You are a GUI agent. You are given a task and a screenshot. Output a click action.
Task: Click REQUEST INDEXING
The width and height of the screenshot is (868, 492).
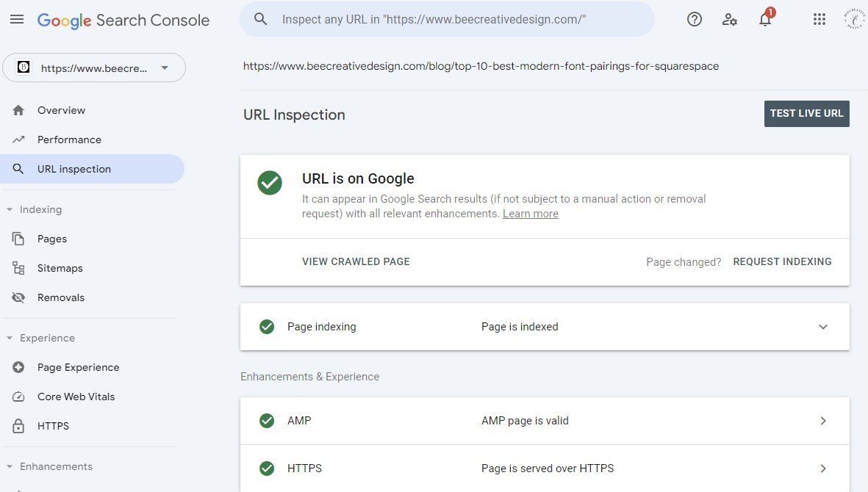click(782, 261)
